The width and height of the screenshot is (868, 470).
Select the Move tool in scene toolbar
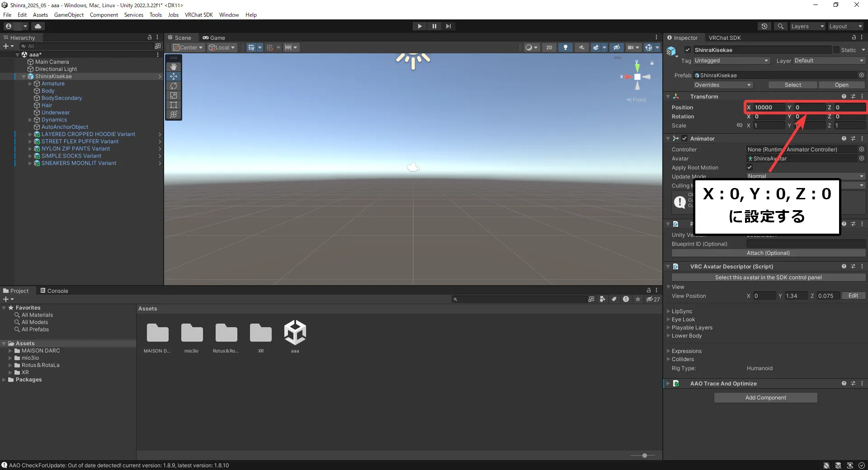click(x=174, y=76)
